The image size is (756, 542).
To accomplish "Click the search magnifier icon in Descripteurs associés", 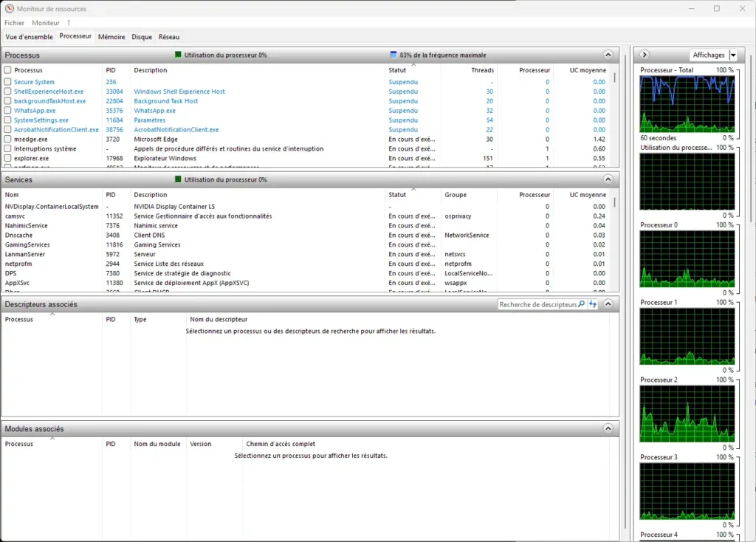I will (582, 304).
